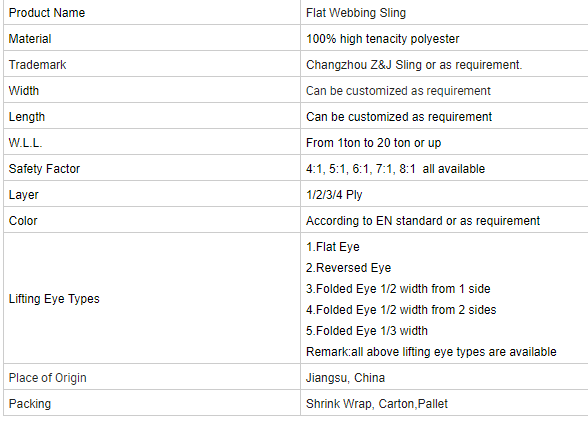Image resolution: width=588 pixels, height=421 pixels.
Task: Click the 100% high tenacity polyester value
Action: [x=382, y=39]
